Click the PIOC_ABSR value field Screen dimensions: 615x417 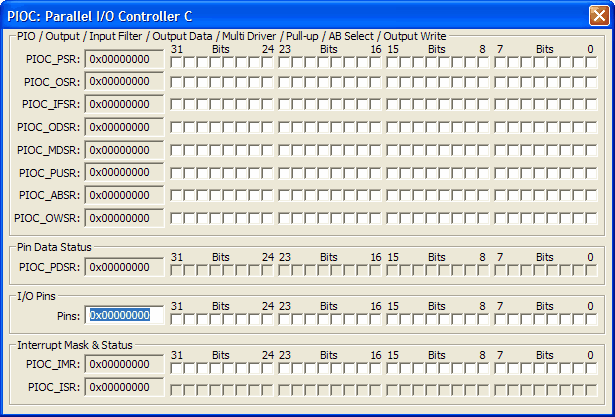tap(124, 195)
